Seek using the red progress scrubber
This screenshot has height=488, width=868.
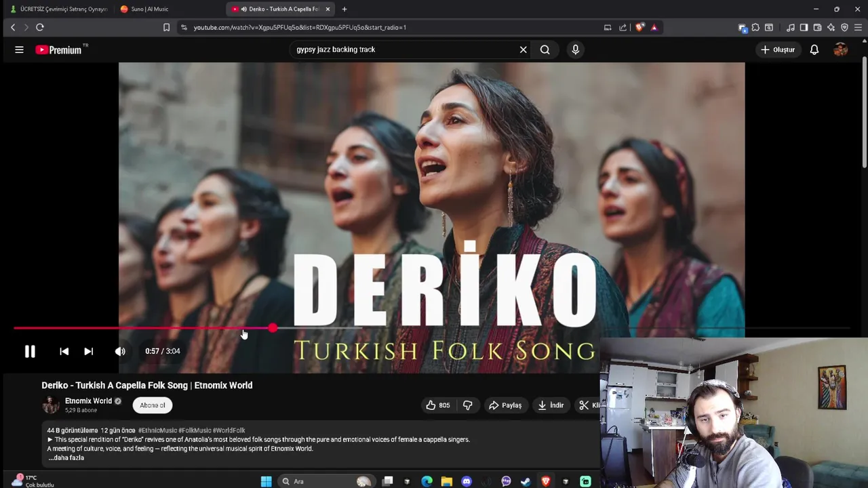coord(272,328)
